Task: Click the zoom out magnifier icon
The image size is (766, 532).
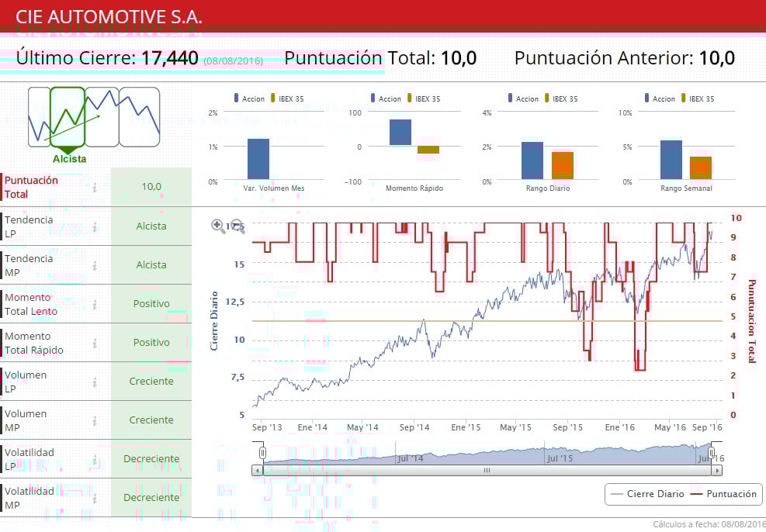Action: click(237, 226)
